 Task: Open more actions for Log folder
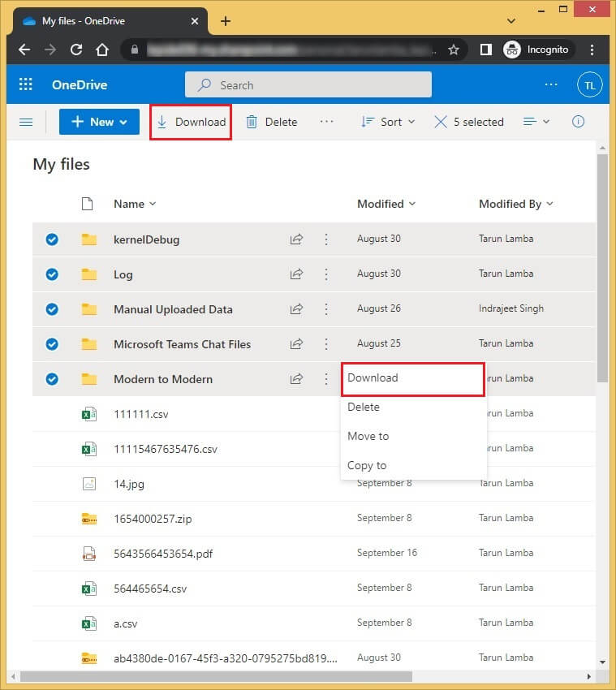[x=326, y=274]
